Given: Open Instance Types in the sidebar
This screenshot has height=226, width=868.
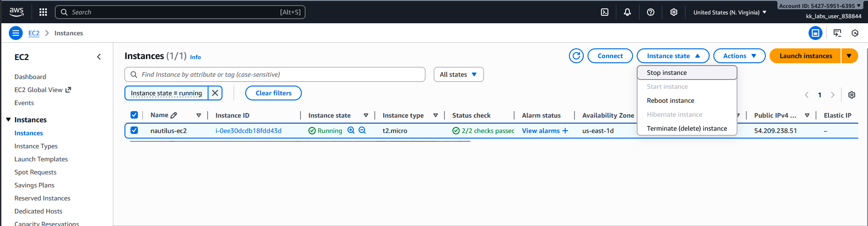Looking at the screenshot, I should [36, 146].
